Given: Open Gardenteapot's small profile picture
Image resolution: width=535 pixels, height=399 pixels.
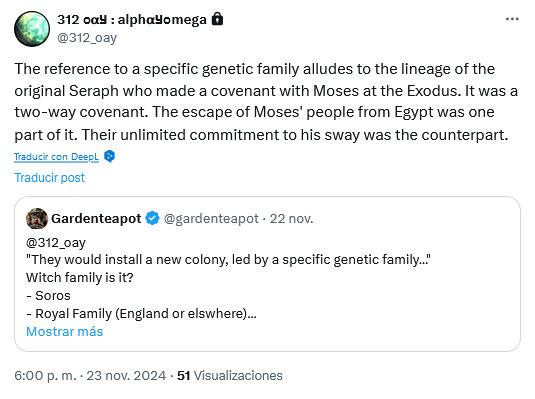Looking at the screenshot, I should tap(37, 218).
